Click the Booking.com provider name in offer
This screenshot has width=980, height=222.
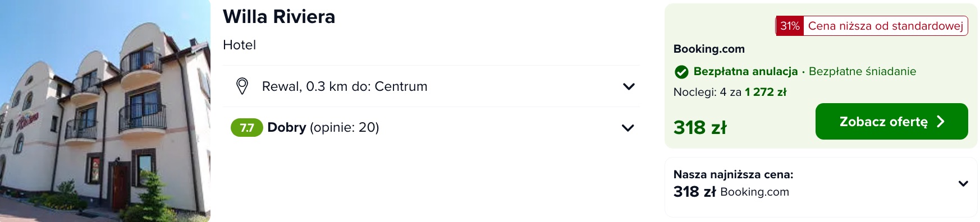coord(709,49)
